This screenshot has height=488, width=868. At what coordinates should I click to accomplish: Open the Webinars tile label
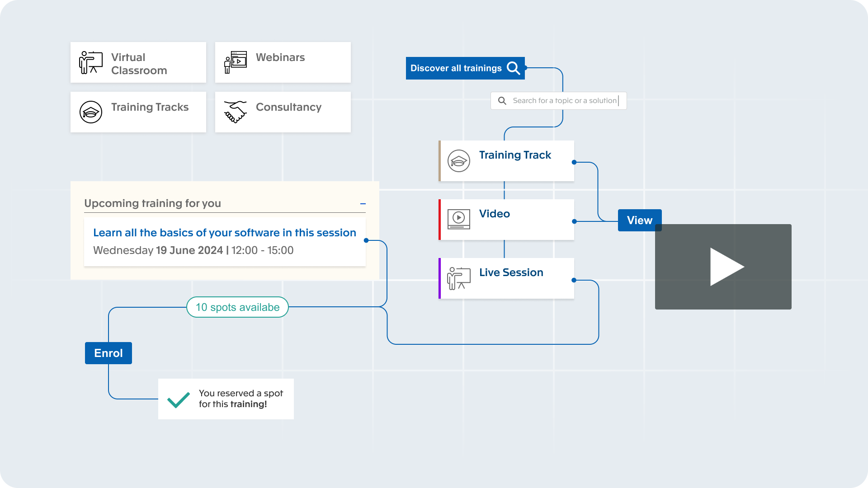click(280, 57)
